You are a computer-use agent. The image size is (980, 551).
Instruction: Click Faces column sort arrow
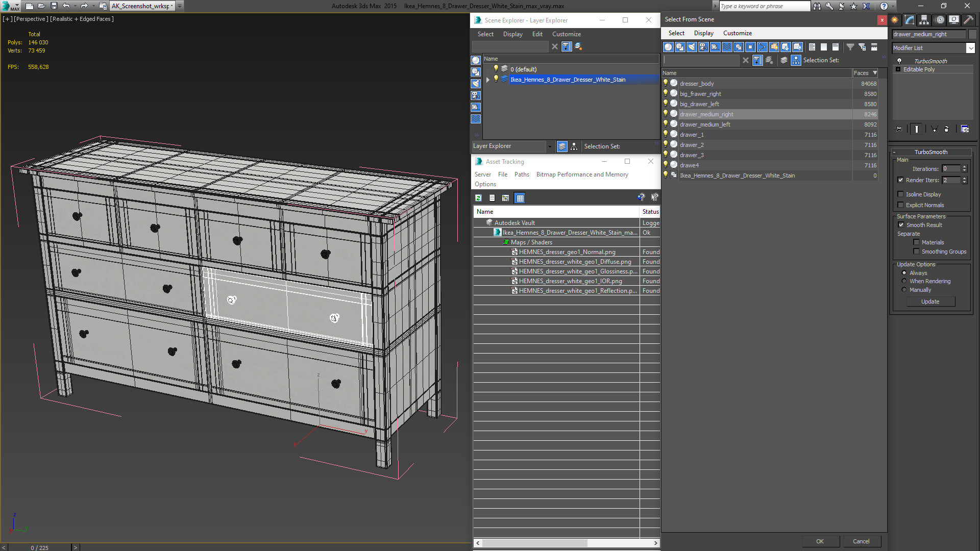point(875,73)
